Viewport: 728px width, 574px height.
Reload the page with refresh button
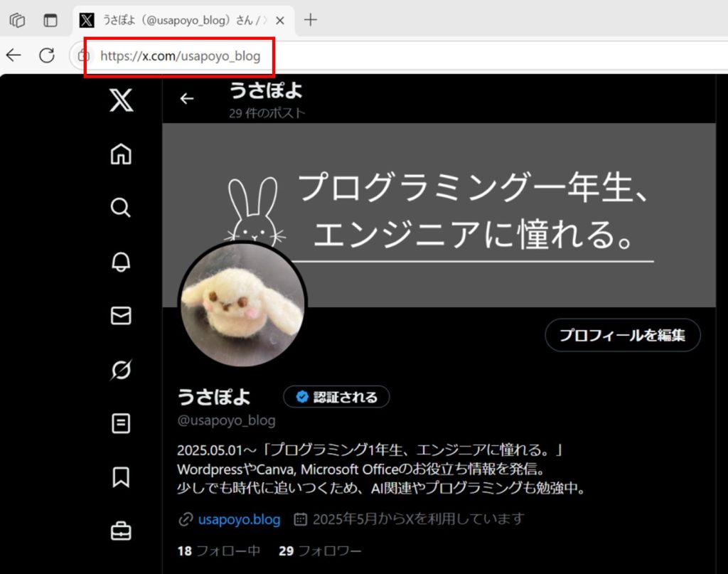(47, 55)
